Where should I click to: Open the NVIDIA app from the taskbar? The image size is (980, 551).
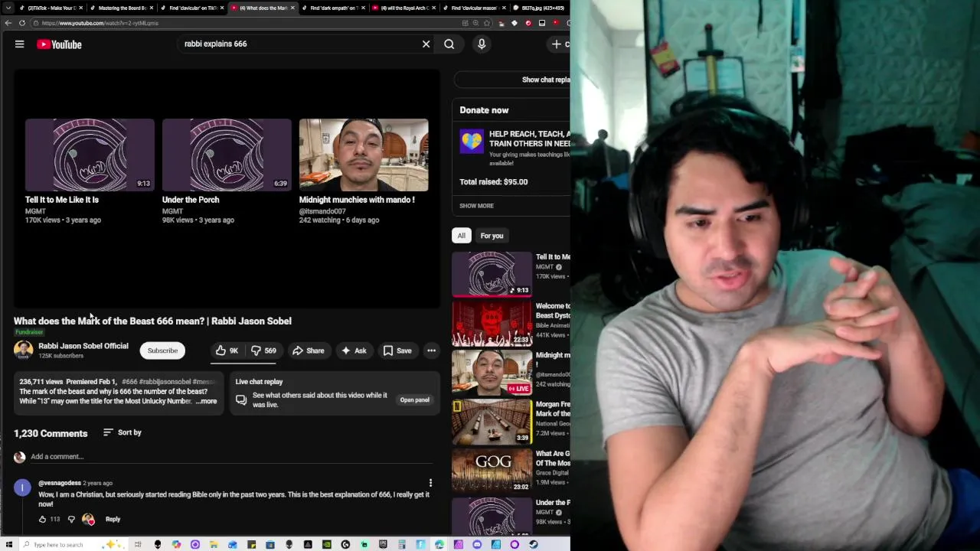tap(327, 545)
